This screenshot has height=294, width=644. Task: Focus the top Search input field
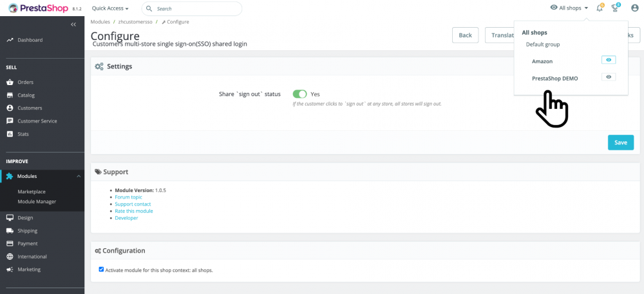196,8
